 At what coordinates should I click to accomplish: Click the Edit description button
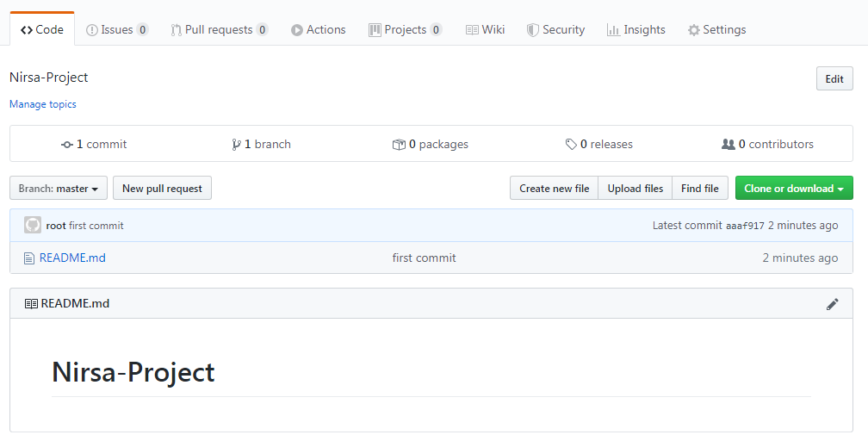(x=834, y=78)
